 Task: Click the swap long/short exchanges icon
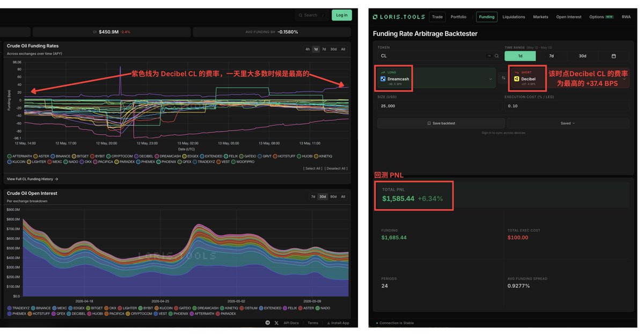click(x=503, y=78)
